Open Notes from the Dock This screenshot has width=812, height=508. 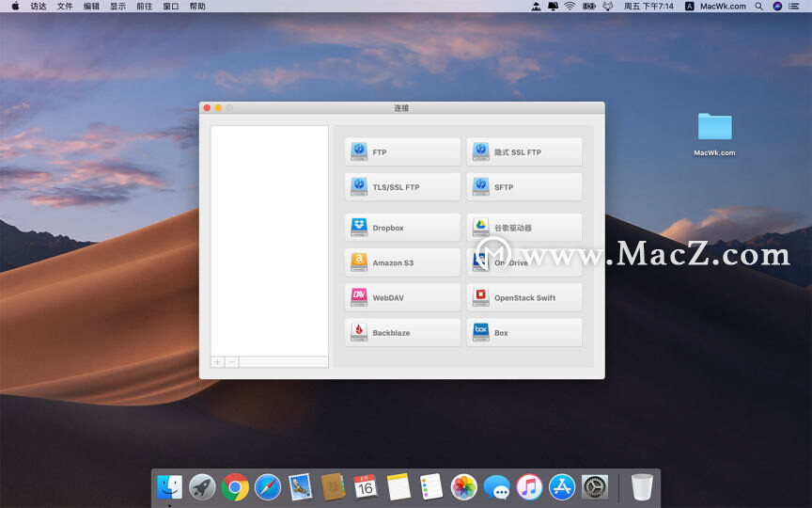(x=398, y=486)
